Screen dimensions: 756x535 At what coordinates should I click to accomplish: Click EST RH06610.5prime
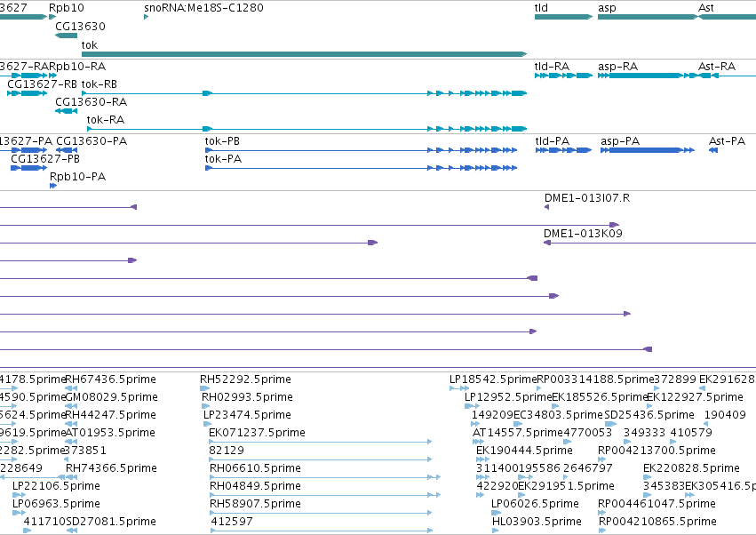click(x=255, y=468)
